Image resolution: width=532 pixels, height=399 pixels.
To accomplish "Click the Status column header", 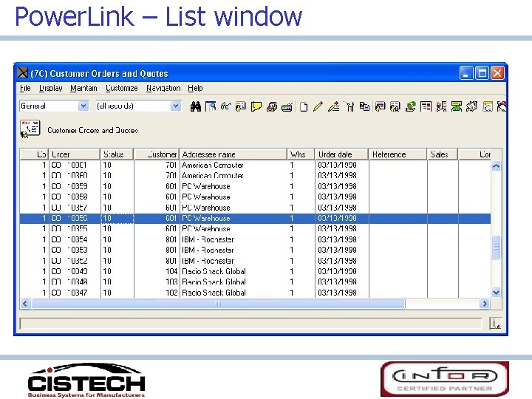I will pos(117,154).
